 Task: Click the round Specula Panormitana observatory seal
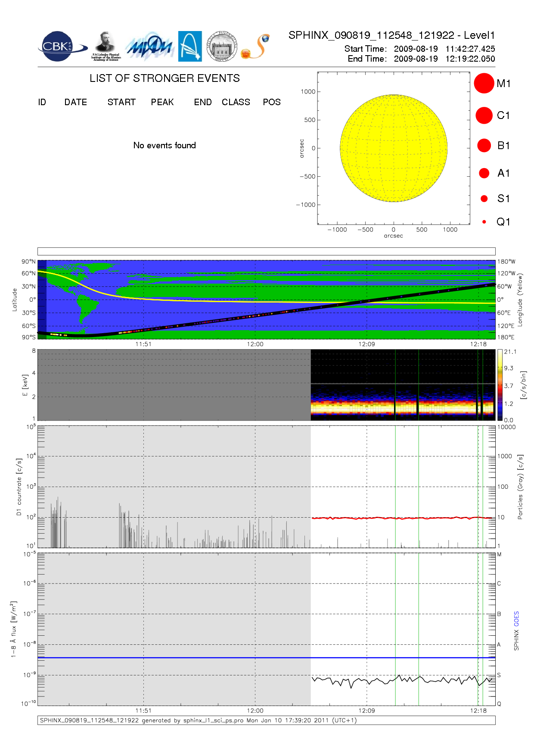coord(222,47)
